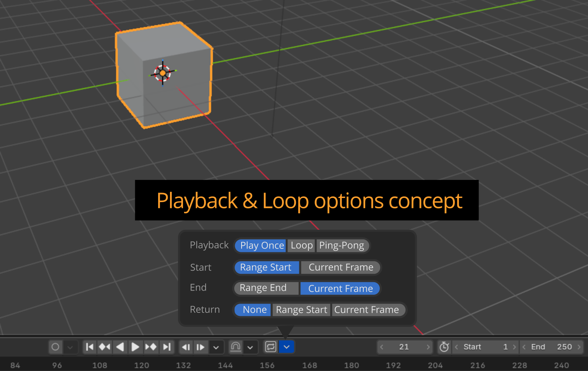
Task: Toggle the loop playback icon
Action: [271, 347]
